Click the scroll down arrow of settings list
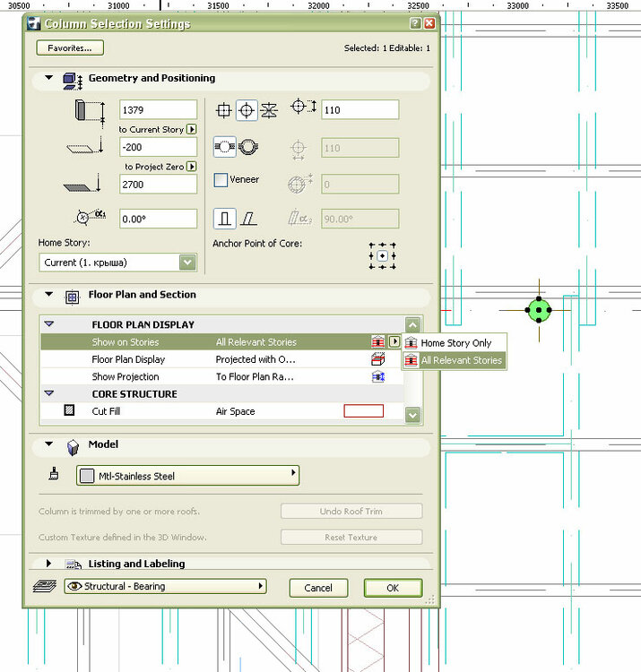The image size is (641, 672). pyautogui.click(x=412, y=415)
